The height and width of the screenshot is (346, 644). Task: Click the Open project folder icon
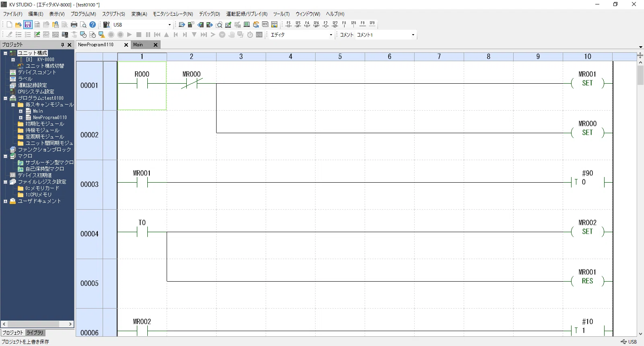click(x=19, y=25)
